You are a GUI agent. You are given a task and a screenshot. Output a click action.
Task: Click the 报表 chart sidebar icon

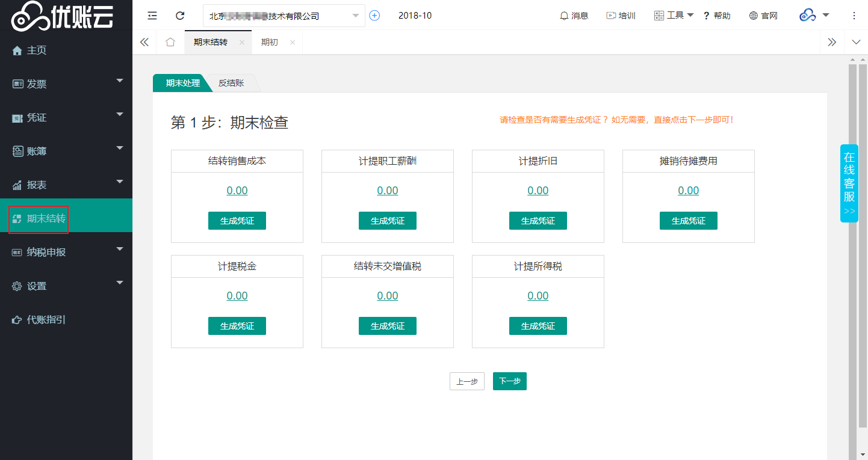pos(17,185)
